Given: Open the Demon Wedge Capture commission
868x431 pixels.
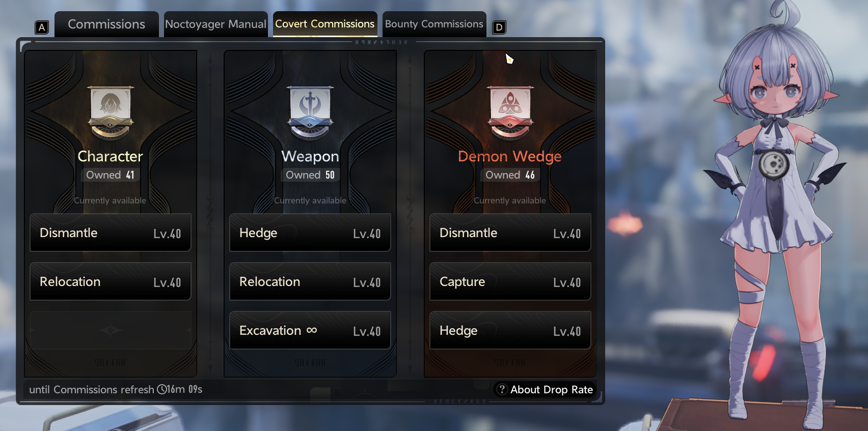Looking at the screenshot, I should (510, 281).
